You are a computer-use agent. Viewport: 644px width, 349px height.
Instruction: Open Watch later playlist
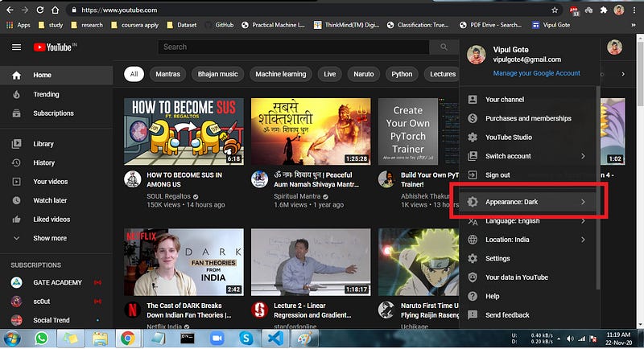click(50, 200)
